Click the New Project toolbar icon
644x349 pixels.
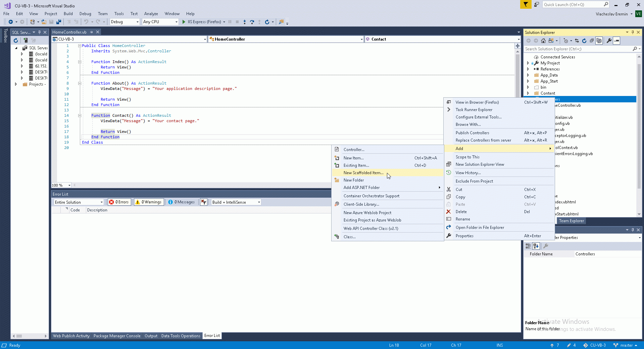[x=33, y=22]
